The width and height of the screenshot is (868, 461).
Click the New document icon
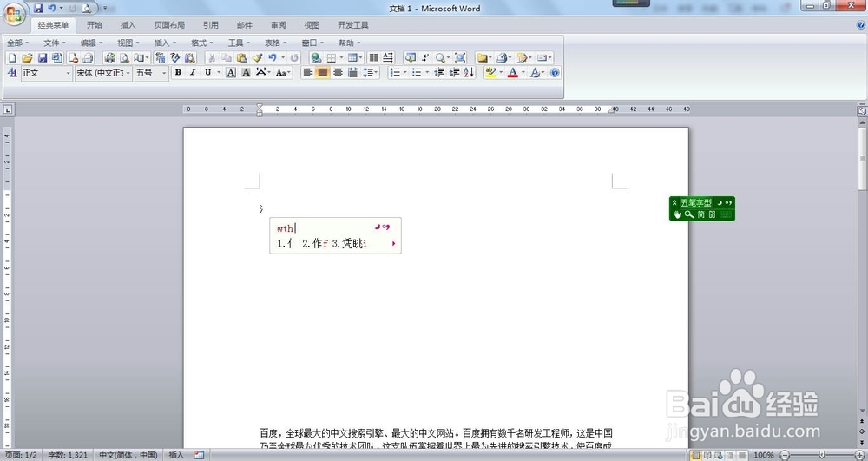(x=12, y=57)
